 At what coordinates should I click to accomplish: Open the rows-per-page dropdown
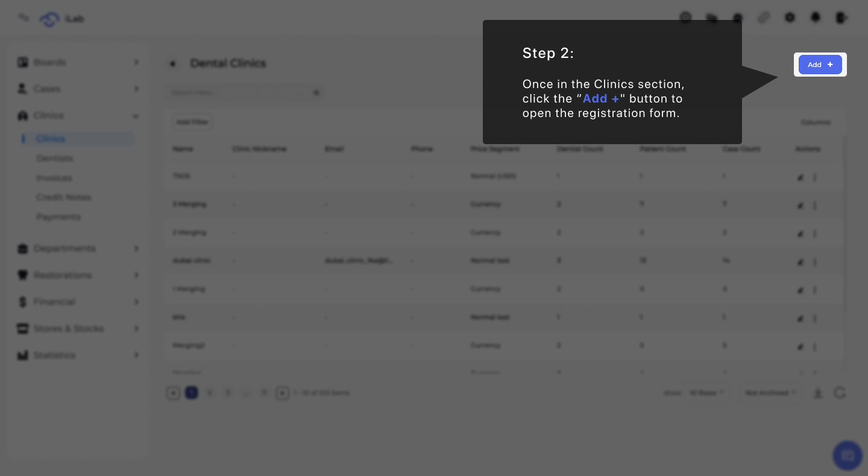tap(707, 393)
